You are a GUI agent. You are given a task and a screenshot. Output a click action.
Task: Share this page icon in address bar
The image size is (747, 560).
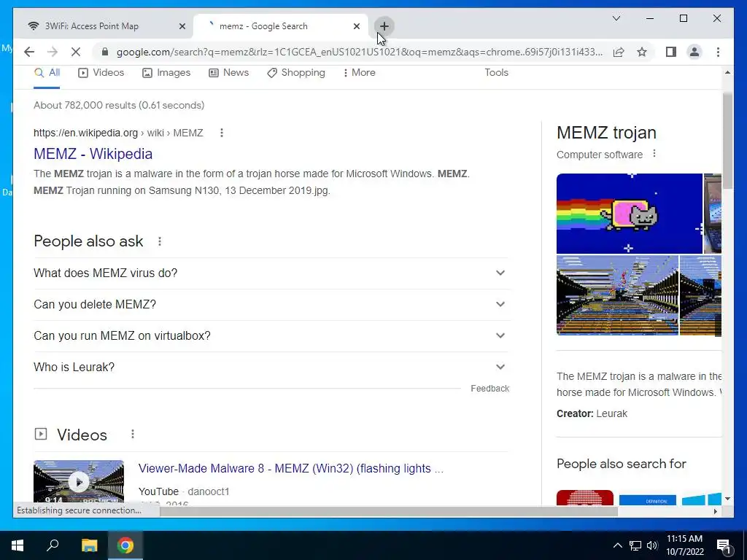coord(619,52)
